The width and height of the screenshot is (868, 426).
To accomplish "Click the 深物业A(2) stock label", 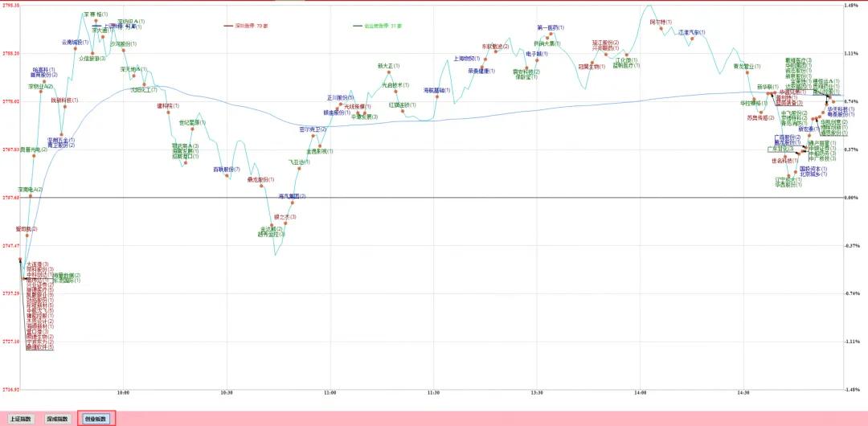I will pyautogui.click(x=40, y=87).
